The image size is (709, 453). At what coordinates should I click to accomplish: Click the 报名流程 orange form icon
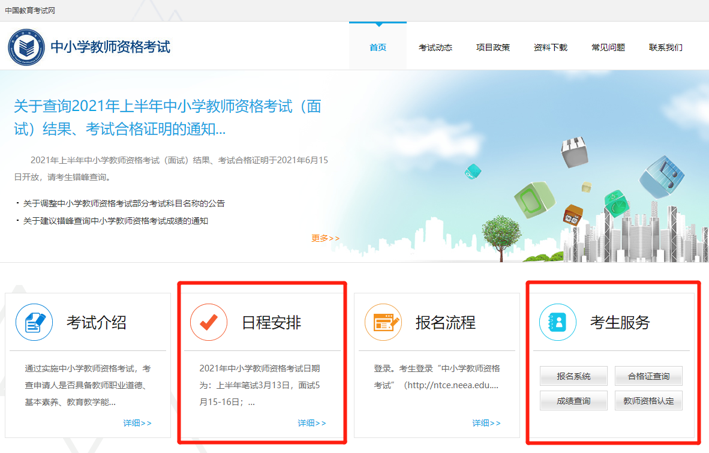(x=384, y=322)
